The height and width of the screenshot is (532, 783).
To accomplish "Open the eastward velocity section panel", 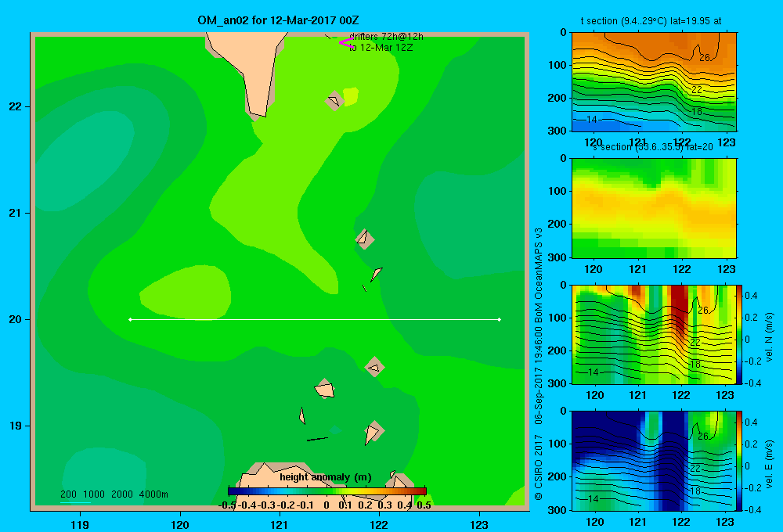I will [654, 461].
